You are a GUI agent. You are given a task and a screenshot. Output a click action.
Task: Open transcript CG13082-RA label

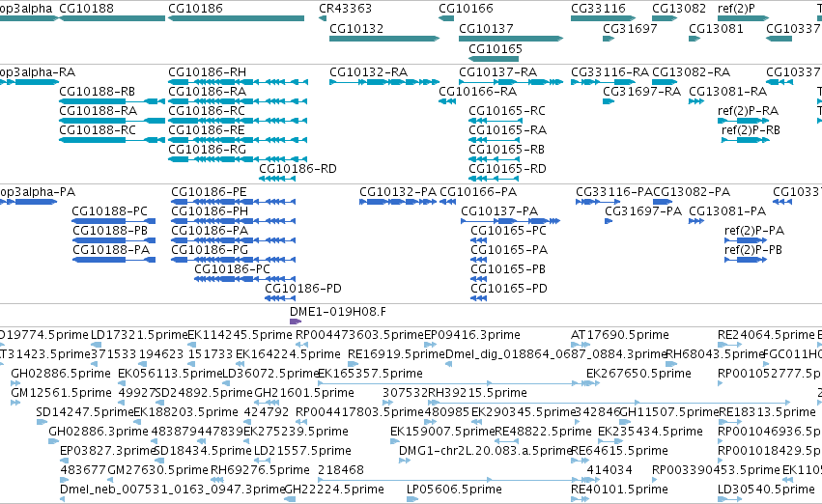(x=691, y=71)
